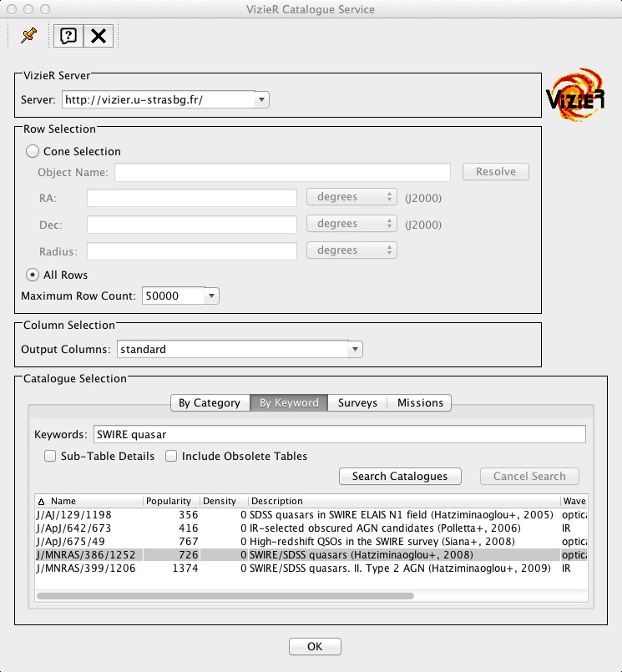
Task: Select catalogue row J/MNRAS/399/1206
Action: coord(311,568)
